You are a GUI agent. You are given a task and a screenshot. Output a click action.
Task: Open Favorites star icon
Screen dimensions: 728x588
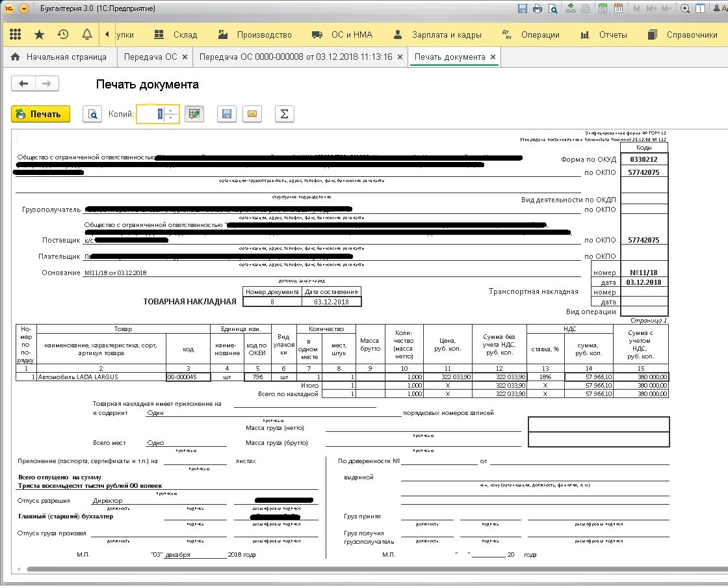[40, 34]
